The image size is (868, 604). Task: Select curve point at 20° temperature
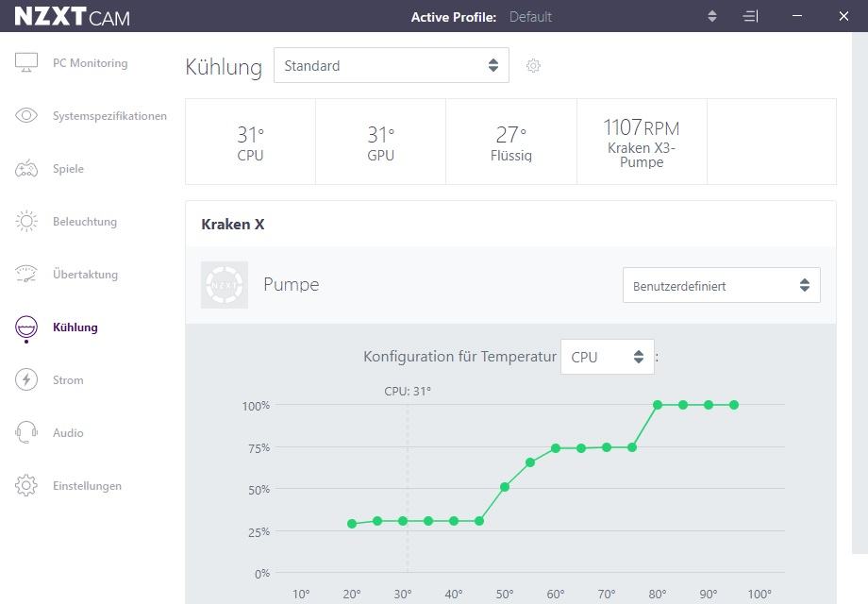coord(352,523)
